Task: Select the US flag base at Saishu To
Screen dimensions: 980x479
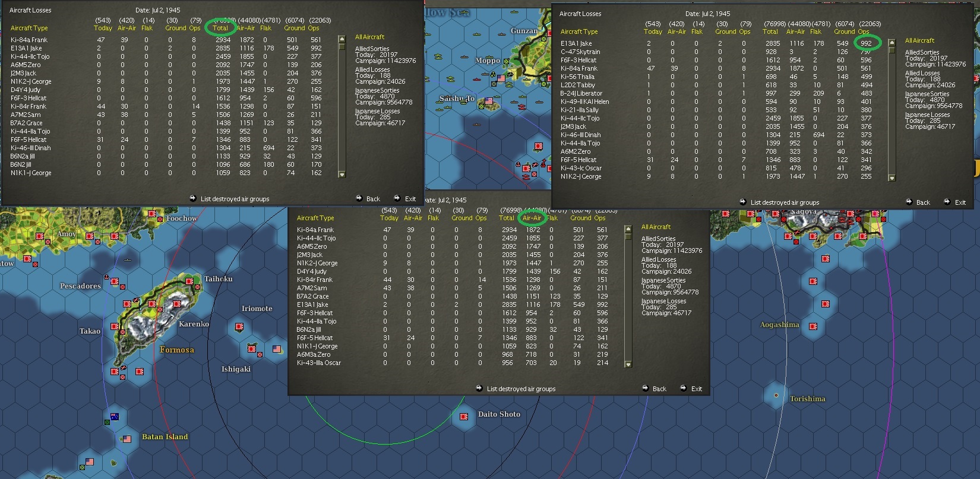Action: (489, 101)
